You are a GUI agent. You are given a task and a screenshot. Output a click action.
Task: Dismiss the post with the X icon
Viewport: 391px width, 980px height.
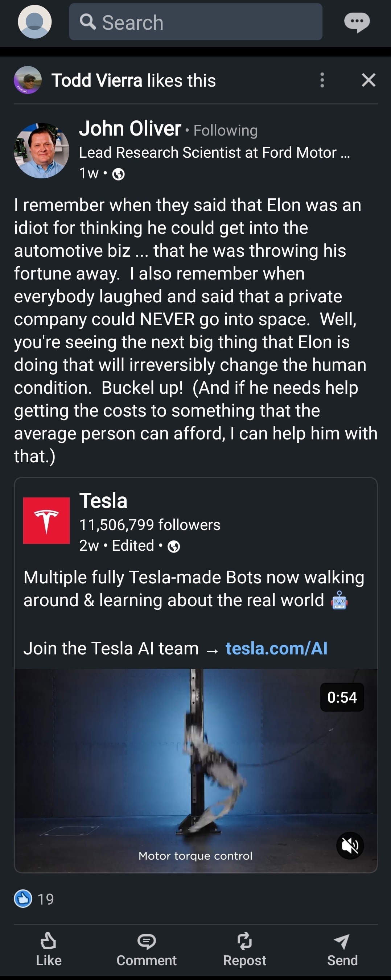(368, 80)
